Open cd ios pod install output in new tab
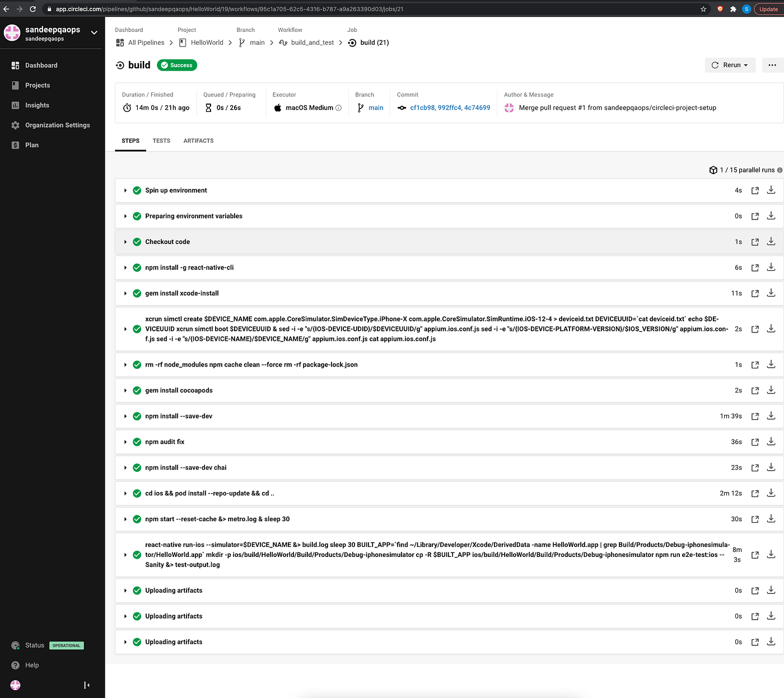 click(x=755, y=494)
